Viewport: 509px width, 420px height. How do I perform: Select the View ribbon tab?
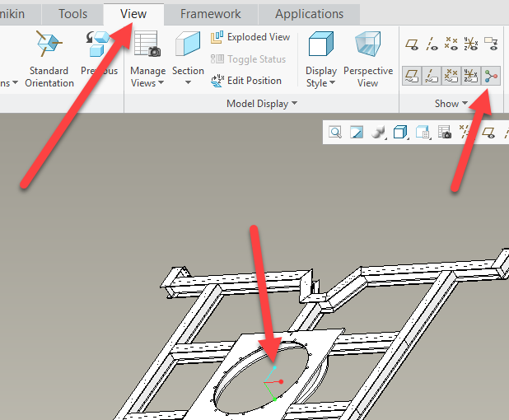133,14
